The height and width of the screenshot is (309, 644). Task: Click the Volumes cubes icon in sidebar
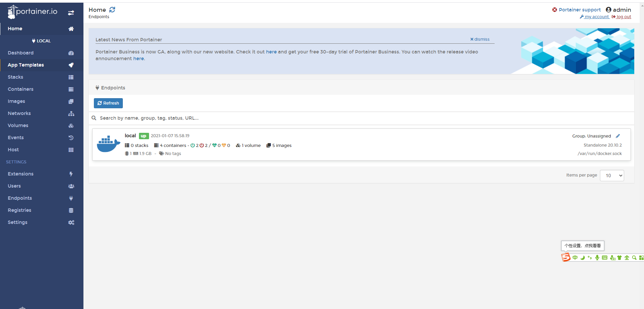click(x=71, y=126)
